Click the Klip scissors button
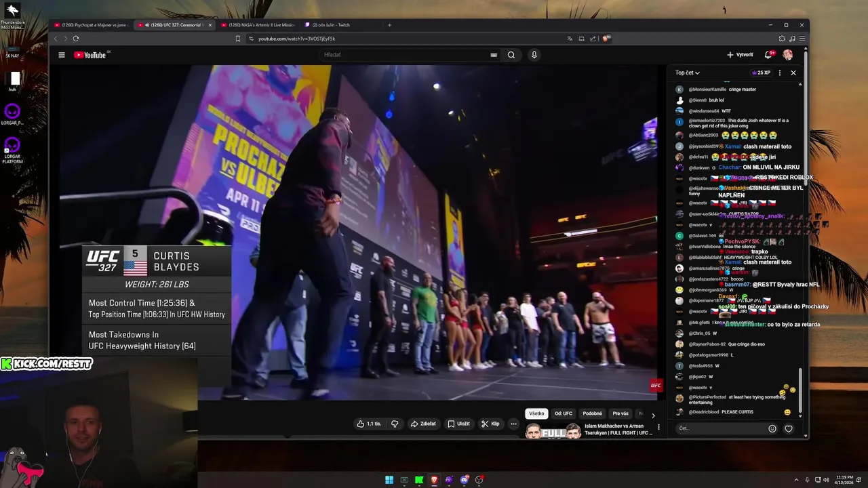 (x=490, y=424)
